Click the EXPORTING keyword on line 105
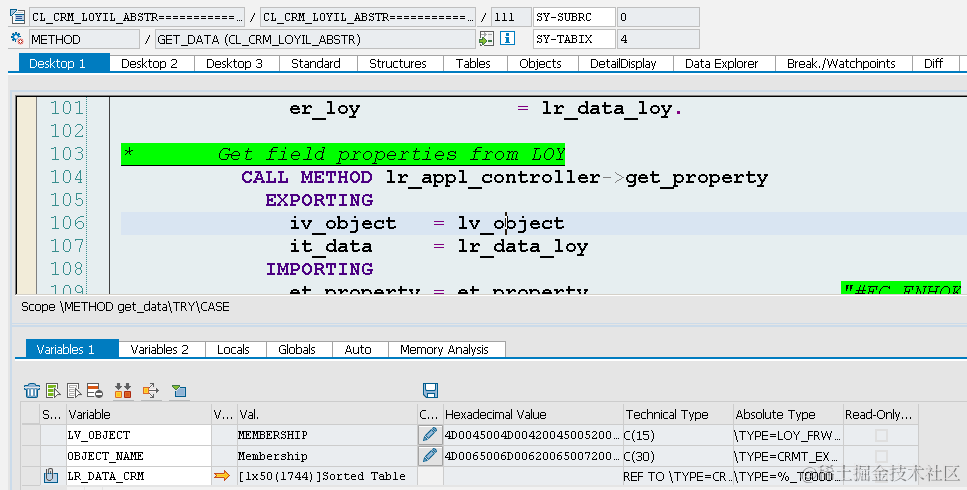967x490 pixels. click(x=319, y=200)
